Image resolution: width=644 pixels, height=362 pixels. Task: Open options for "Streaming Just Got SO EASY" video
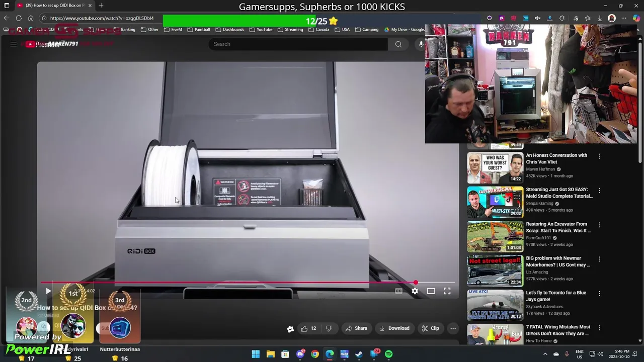[599, 191]
